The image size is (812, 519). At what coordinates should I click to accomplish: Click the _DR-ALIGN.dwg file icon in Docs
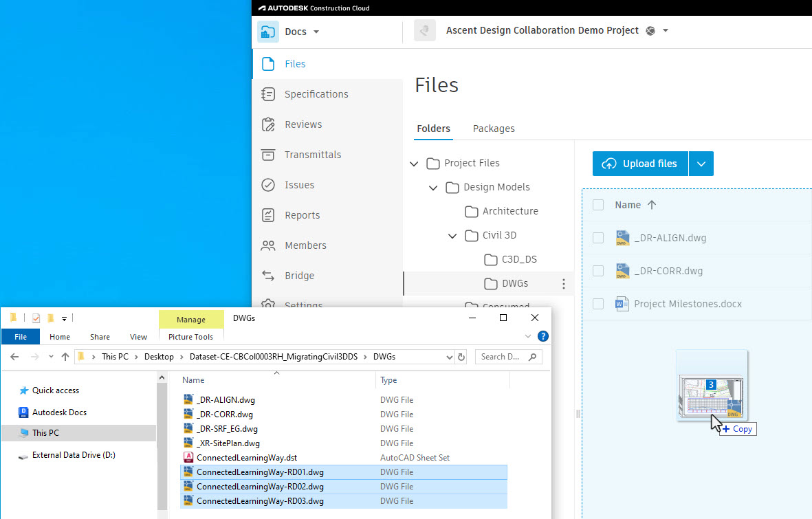coord(622,238)
